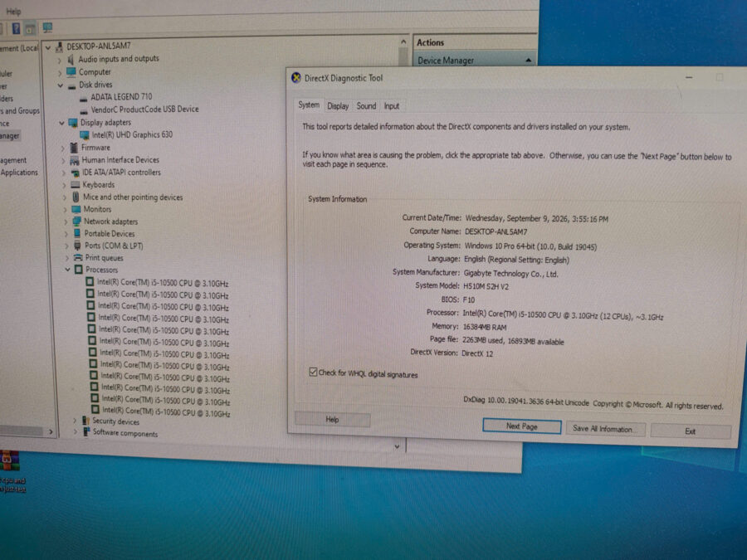Click scroll up arrow of device tree
The height and width of the screenshot is (560, 747).
click(x=403, y=42)
